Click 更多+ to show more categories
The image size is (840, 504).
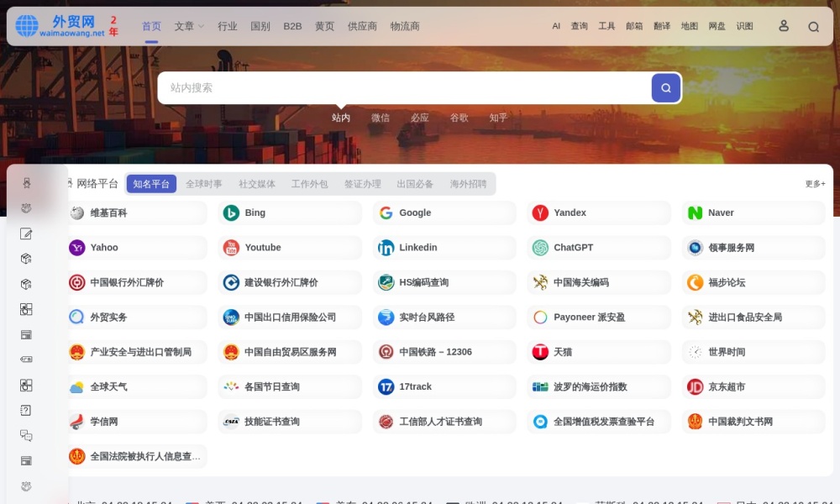click(x=813, y=183)
